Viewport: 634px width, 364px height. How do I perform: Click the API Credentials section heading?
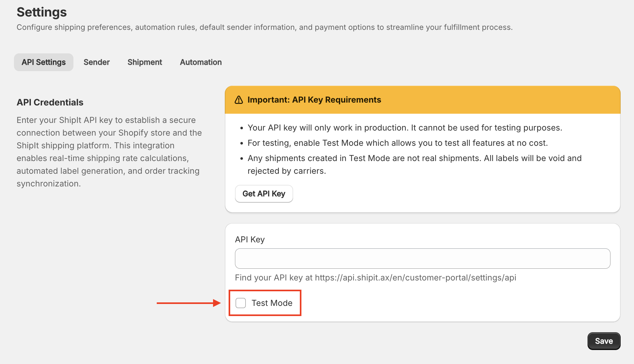tap(50, 102)
